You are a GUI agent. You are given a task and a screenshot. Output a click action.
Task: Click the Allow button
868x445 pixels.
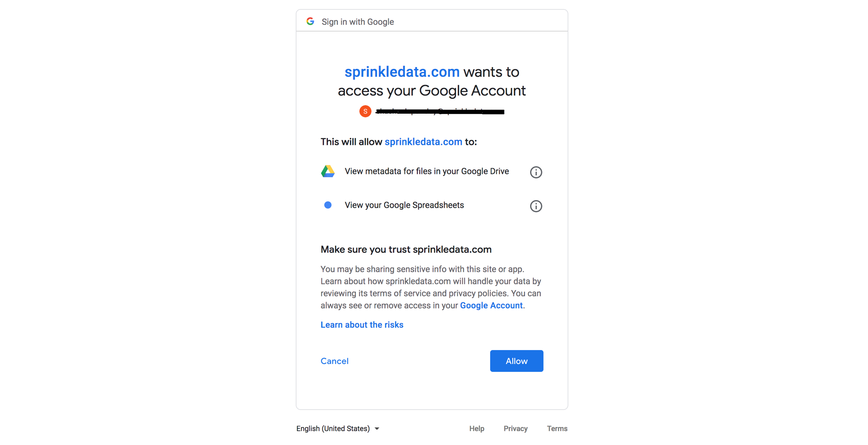(x=516, y=361)
